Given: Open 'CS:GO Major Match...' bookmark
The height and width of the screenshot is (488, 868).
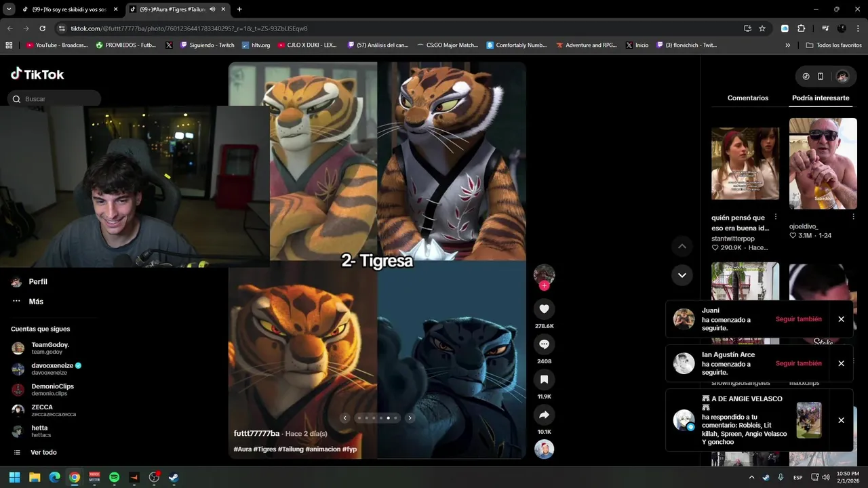Looking at the screenshot, I should point(447,45).
